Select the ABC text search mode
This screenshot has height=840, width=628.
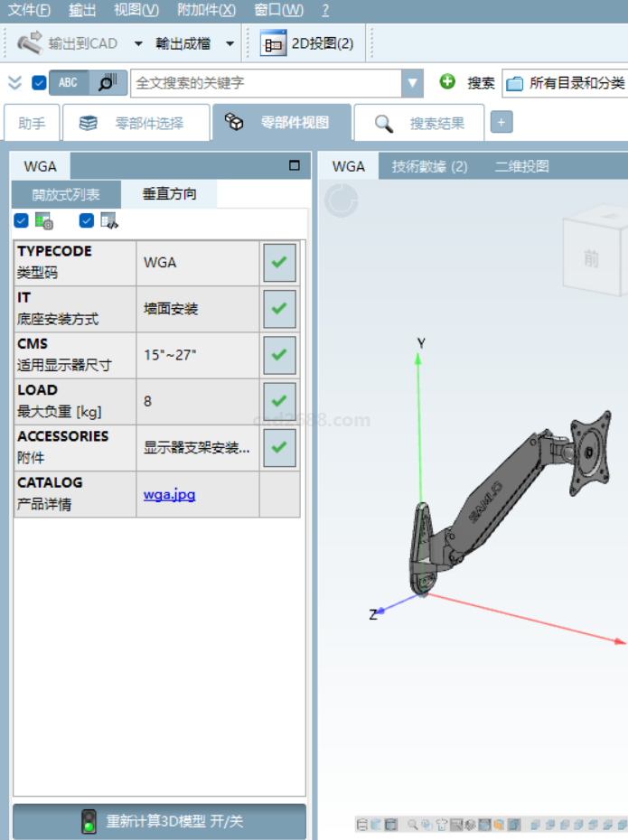pyautogui.click(x=70, y=82)
